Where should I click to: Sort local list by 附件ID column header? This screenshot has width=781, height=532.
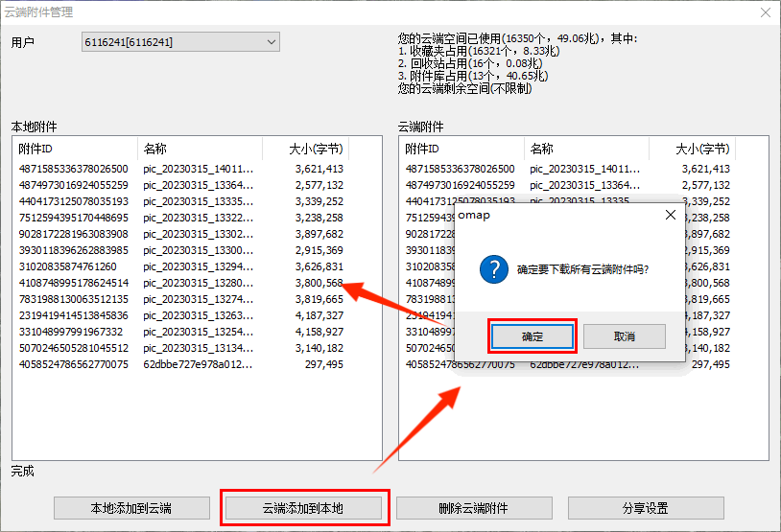[x=75, y=149]
